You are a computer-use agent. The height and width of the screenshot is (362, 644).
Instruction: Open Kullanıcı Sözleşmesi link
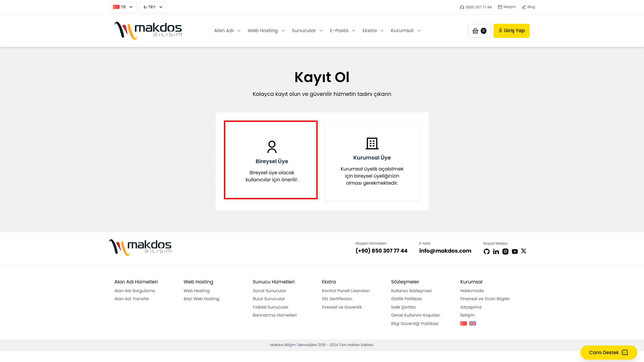tap(411, 291)
